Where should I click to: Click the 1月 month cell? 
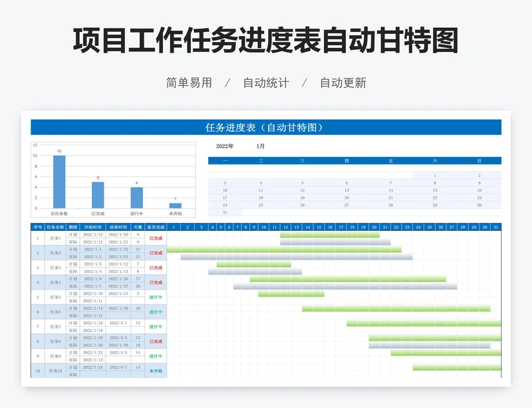(261, 146)
